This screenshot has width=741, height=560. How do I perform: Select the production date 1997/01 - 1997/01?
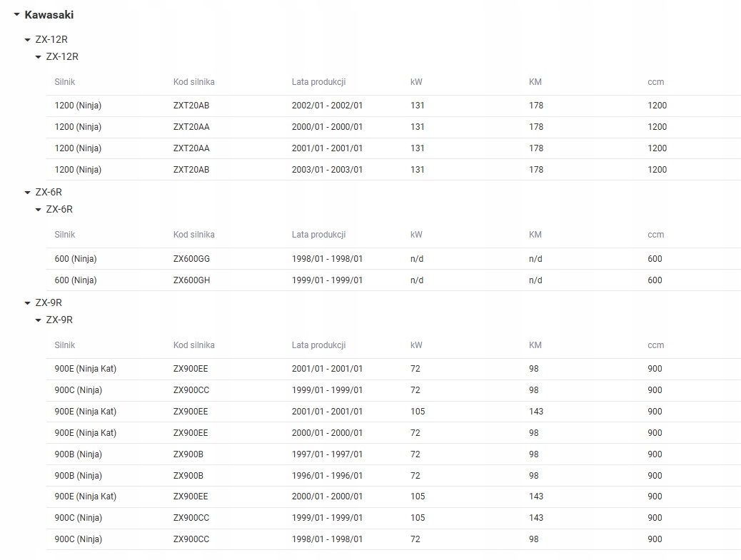tap(327, 454)
